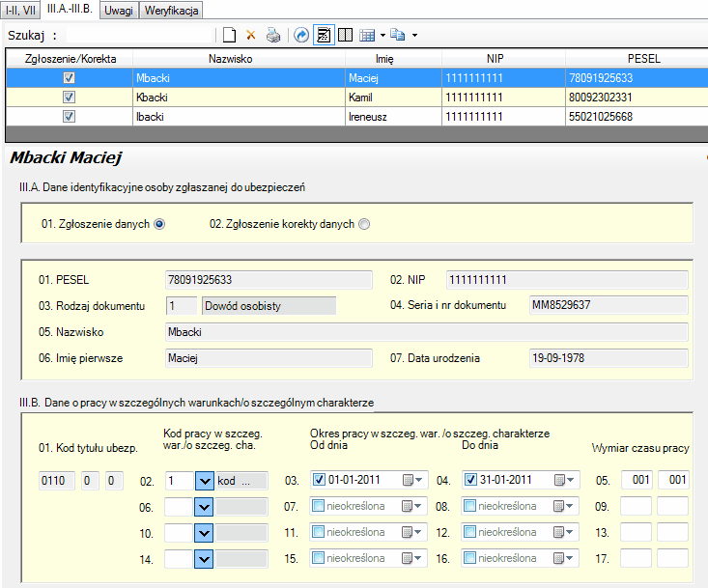This screenshot has width=708, height=588.
Task: Open the Weryfikacja tab
Action: pos(171,11)
